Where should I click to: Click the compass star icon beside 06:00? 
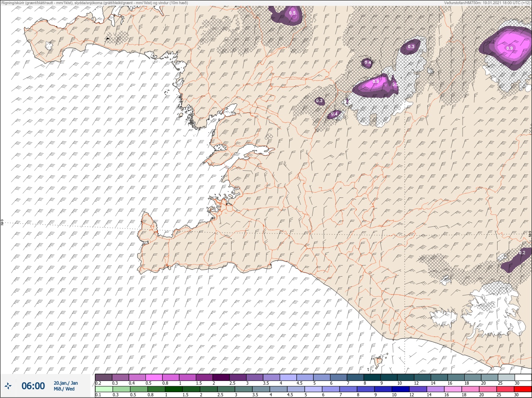point(8,386)
